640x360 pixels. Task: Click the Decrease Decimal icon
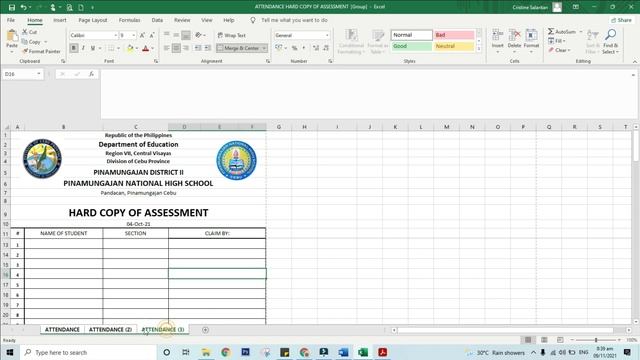[x=326, y=48]
